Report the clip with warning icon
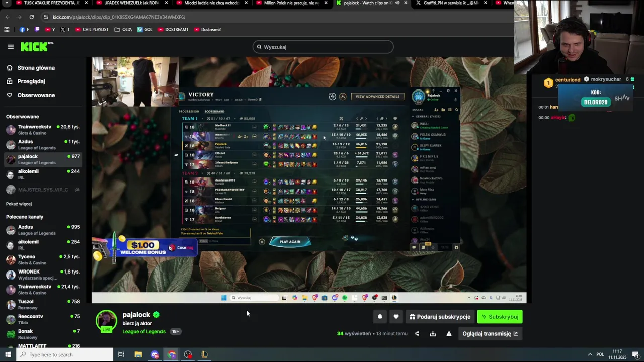 coord(449,333)
